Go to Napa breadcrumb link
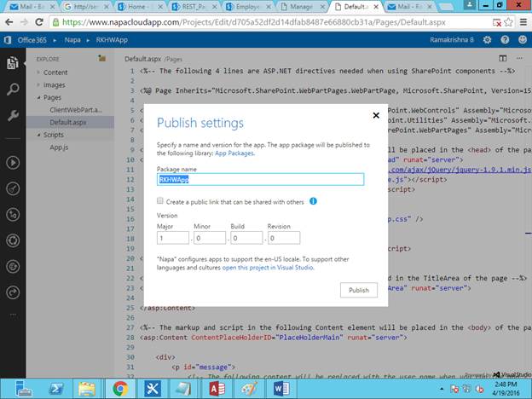This screenshot has height=399, width=532. 72,40
